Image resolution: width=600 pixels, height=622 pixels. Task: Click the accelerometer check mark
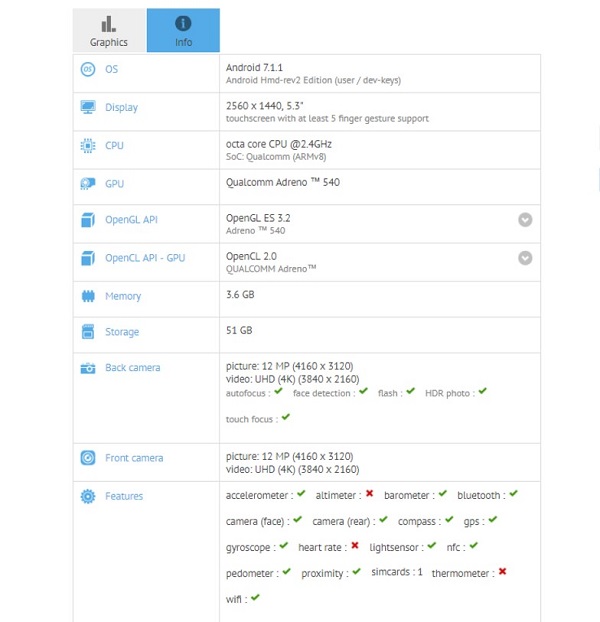pyautogui.click(x=301, y=493)
